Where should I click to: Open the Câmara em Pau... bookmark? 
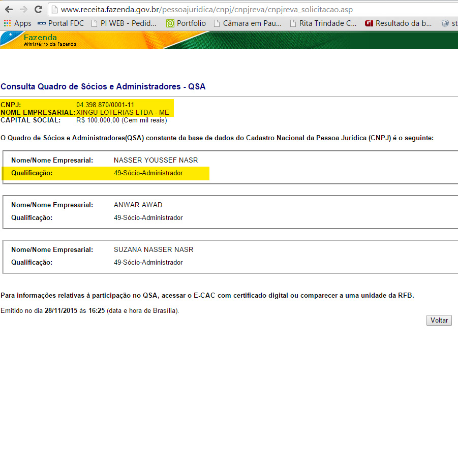(x=248, y=23)
